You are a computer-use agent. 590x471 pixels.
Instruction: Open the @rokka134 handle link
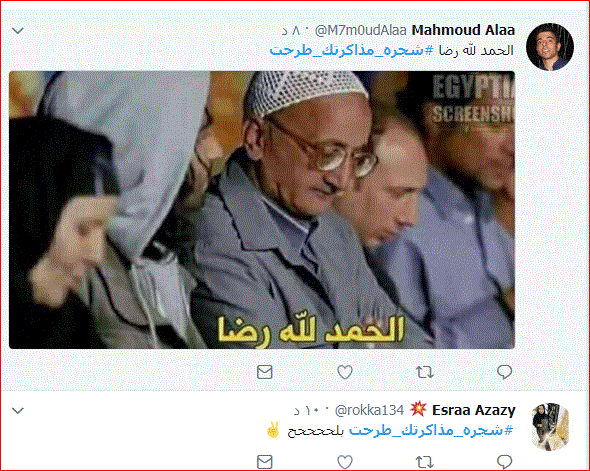369,410
